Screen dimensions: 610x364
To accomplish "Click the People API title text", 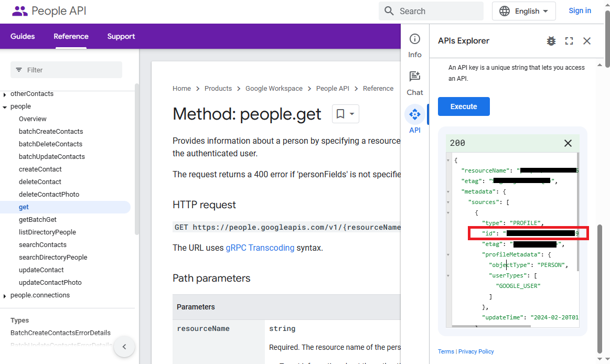I will point(59,11).
